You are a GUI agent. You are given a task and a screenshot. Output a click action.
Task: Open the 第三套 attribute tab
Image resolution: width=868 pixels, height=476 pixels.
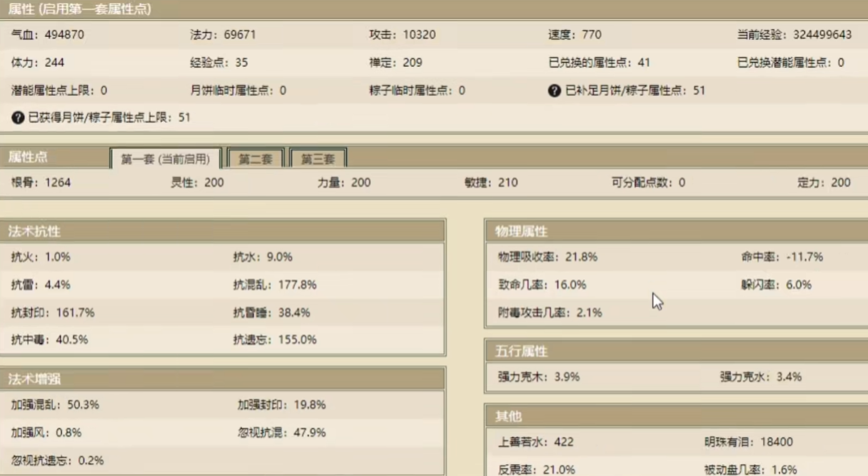318,159
